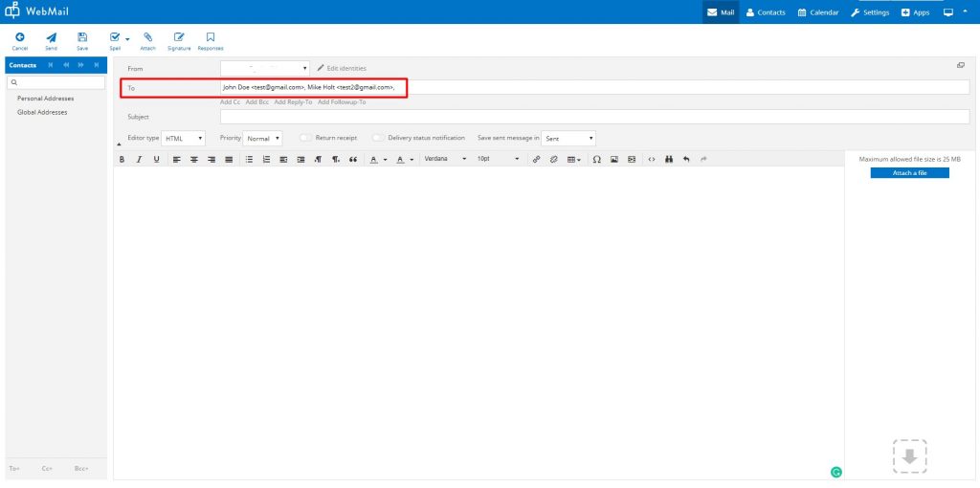980x488 pixels.
Task: Click the Send paper plane icon
Action: point(52,37)
